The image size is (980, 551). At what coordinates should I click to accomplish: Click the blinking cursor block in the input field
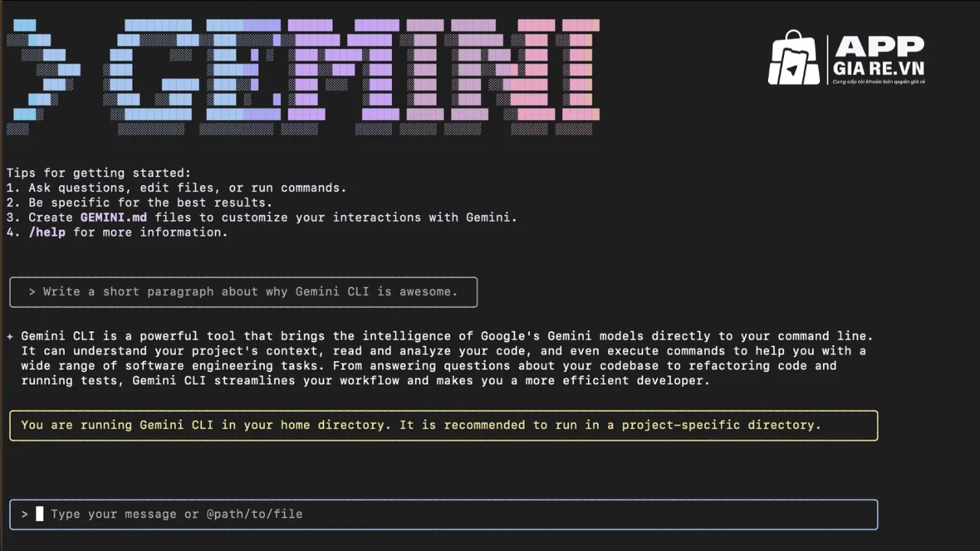39,514
